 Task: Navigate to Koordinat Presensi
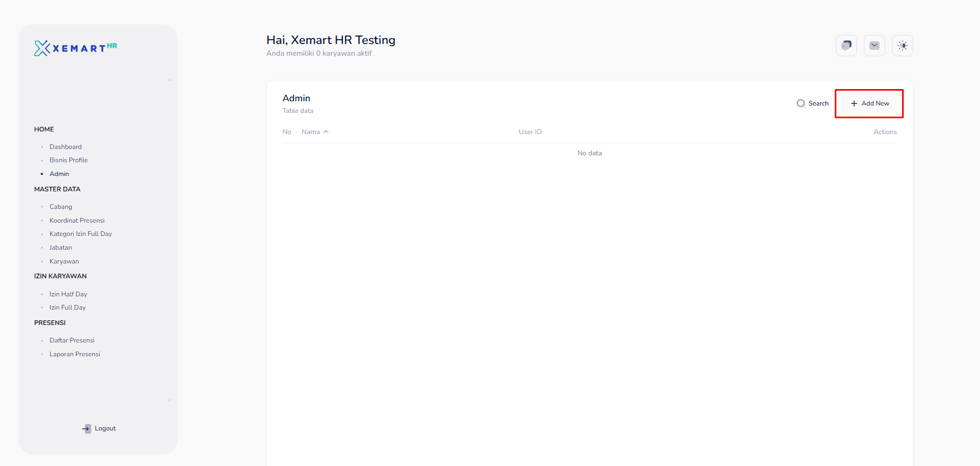click(77, 221)
